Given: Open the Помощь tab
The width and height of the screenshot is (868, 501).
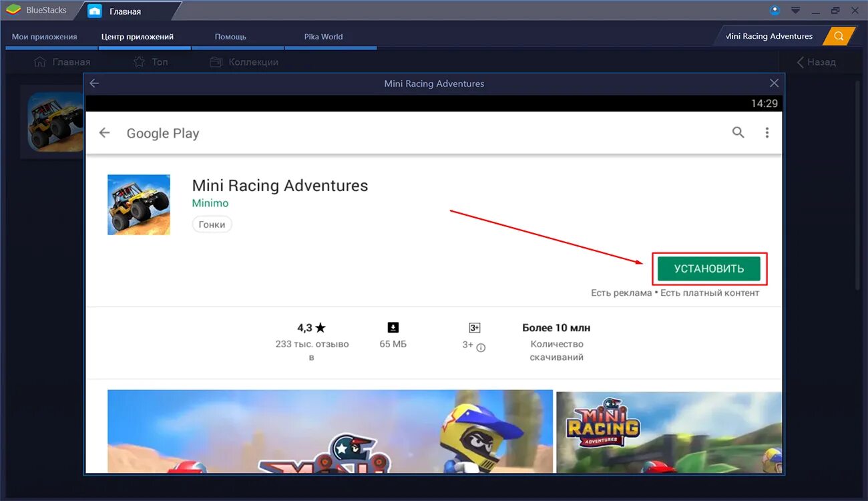Looking at the screenshot, I should coord(231,37).
